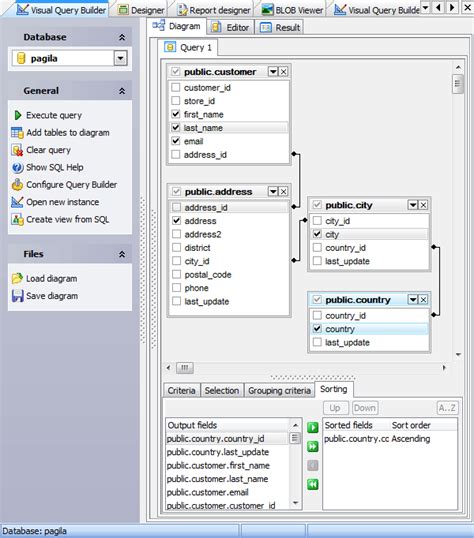474x538 pixels.
Task: Uncheck the email field checkbox
Action: point(176,141)
